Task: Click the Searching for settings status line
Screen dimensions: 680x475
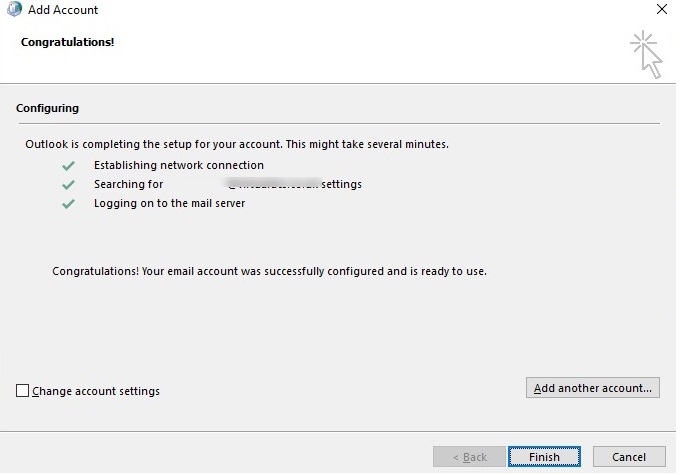Action: 227,184
